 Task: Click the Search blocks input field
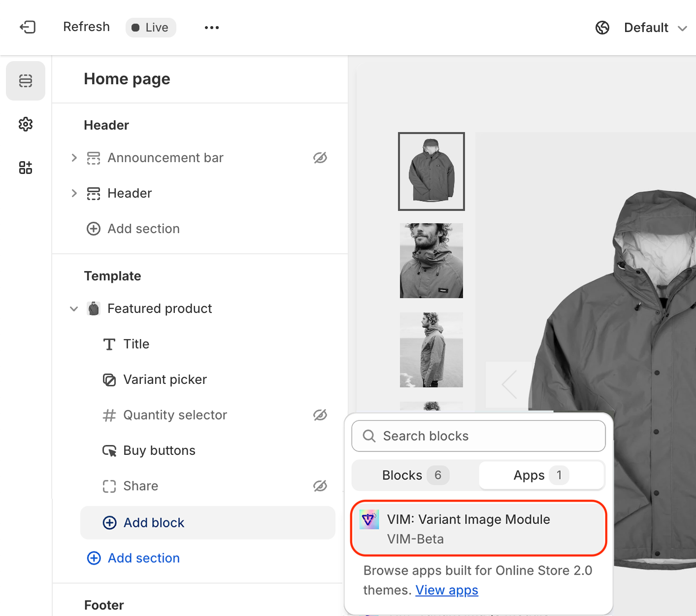click(478, 436)
